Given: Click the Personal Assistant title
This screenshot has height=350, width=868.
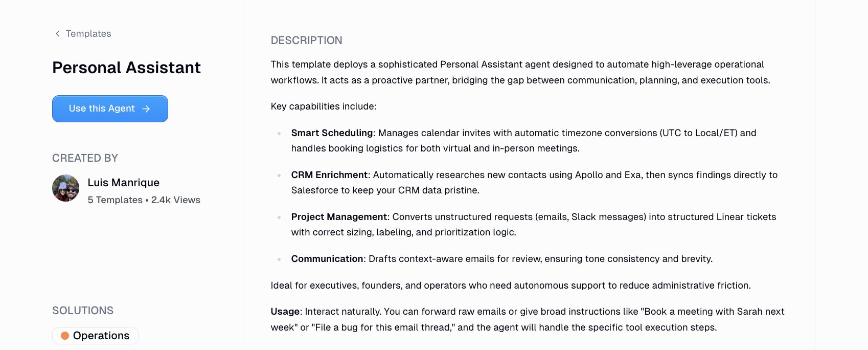Looking at the screenshot, I should pyautogui.click(x=126, y=67).
